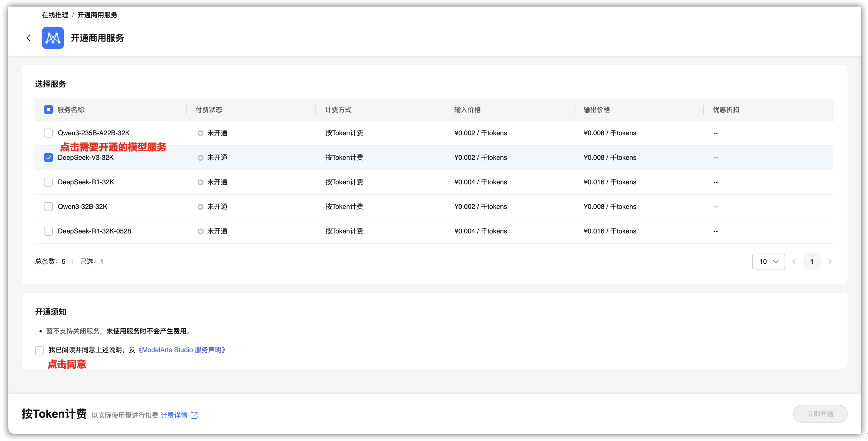This screenshot has width=868, height=441.
Task: Click the 输入价格 column header
Action: [x=467, y=110]
